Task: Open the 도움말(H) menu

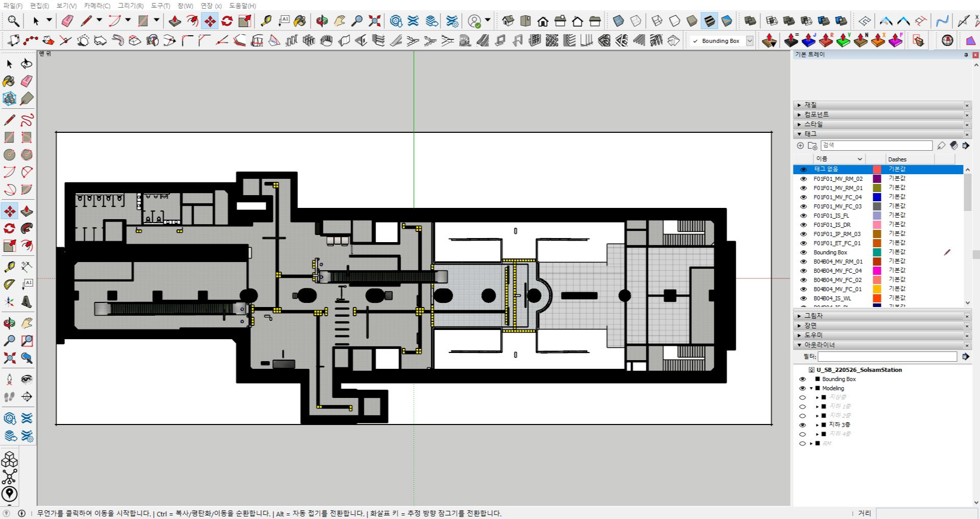Action: pos(242,6)
